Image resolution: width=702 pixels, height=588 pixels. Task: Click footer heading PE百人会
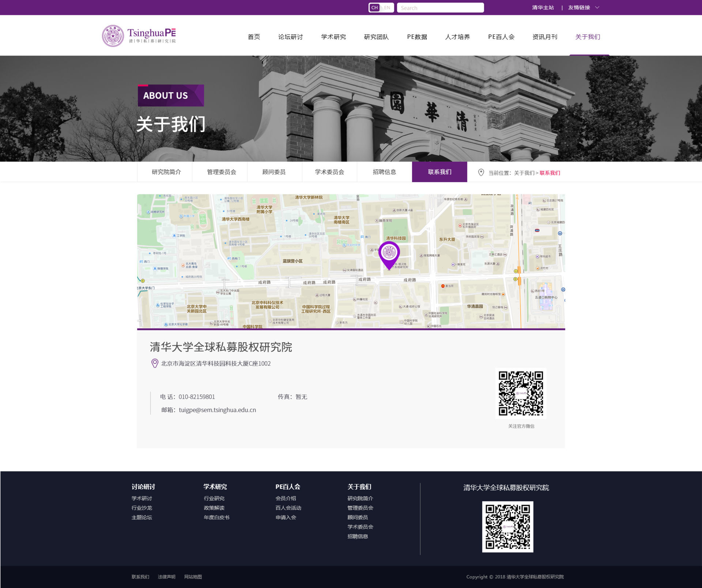[x=288, y=487]
